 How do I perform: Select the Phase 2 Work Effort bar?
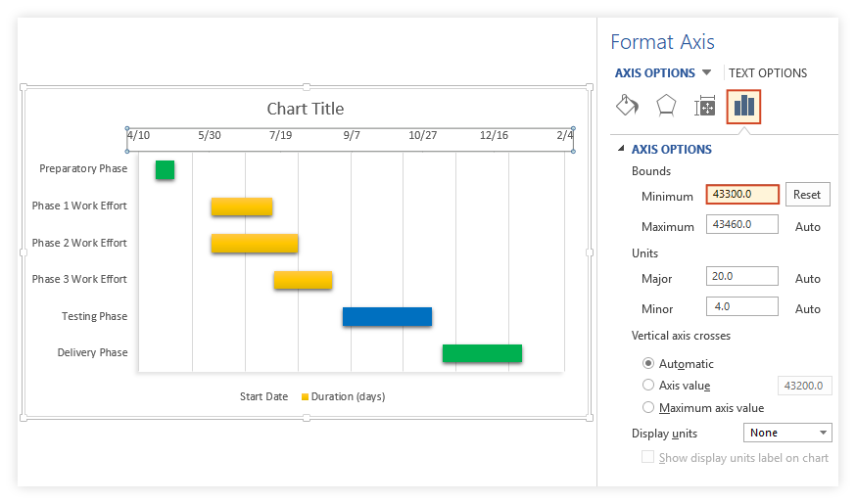pos(255,244)
